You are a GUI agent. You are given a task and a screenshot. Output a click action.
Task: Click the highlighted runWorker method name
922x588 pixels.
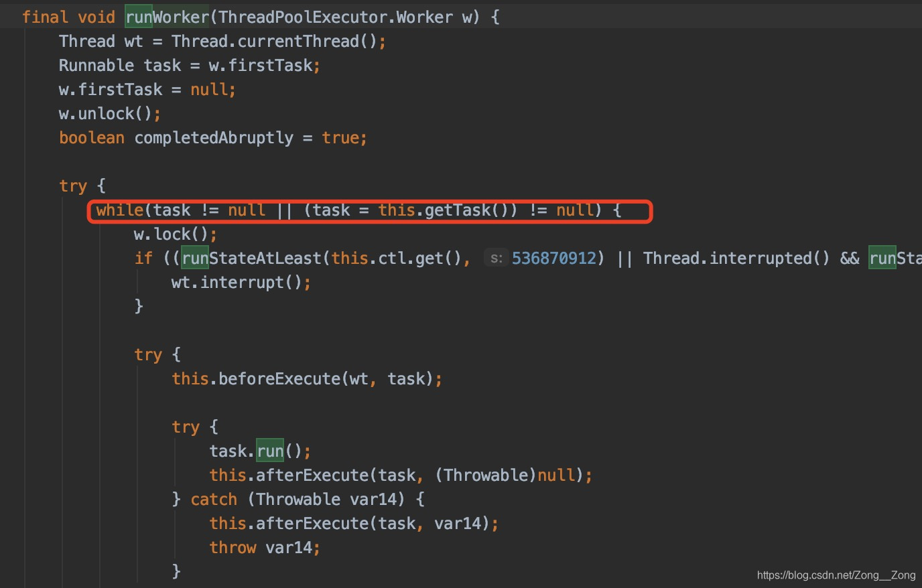(168, 17)
